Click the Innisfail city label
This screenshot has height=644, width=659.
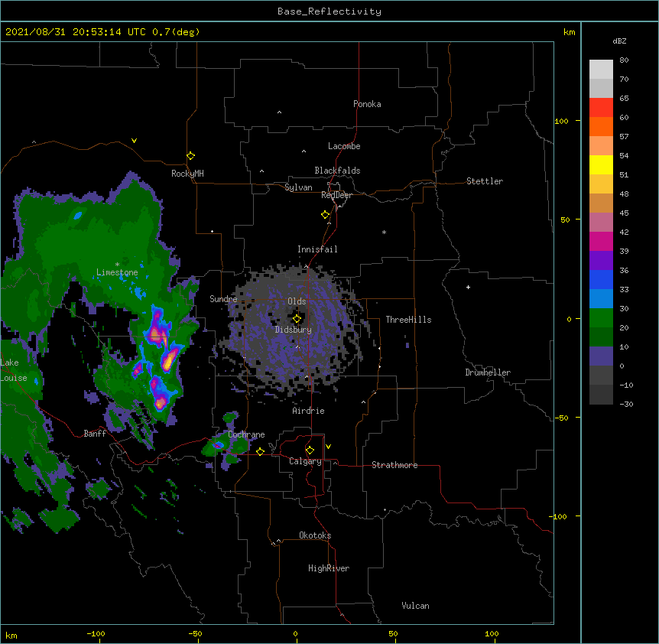click(317, 249)
